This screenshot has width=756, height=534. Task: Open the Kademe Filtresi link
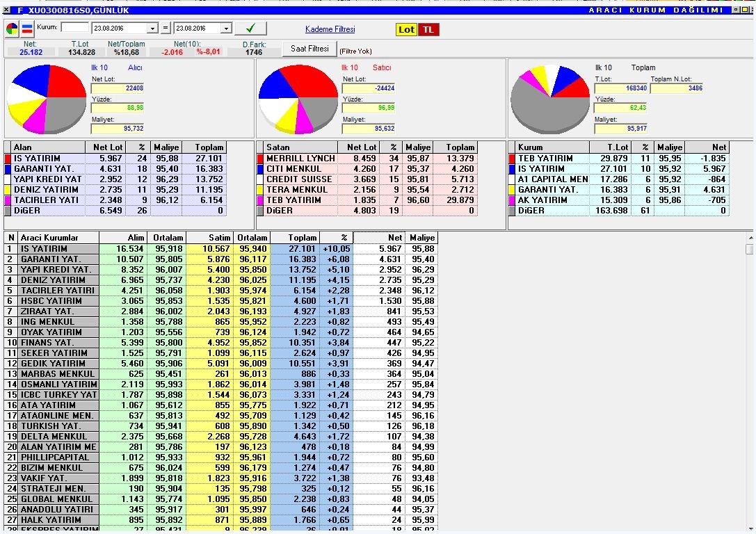330,29
